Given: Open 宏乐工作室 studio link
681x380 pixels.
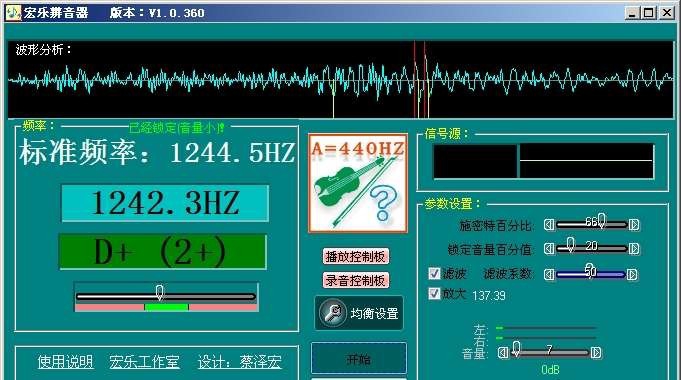Looking at the screenshot, I should pos(144,361).
